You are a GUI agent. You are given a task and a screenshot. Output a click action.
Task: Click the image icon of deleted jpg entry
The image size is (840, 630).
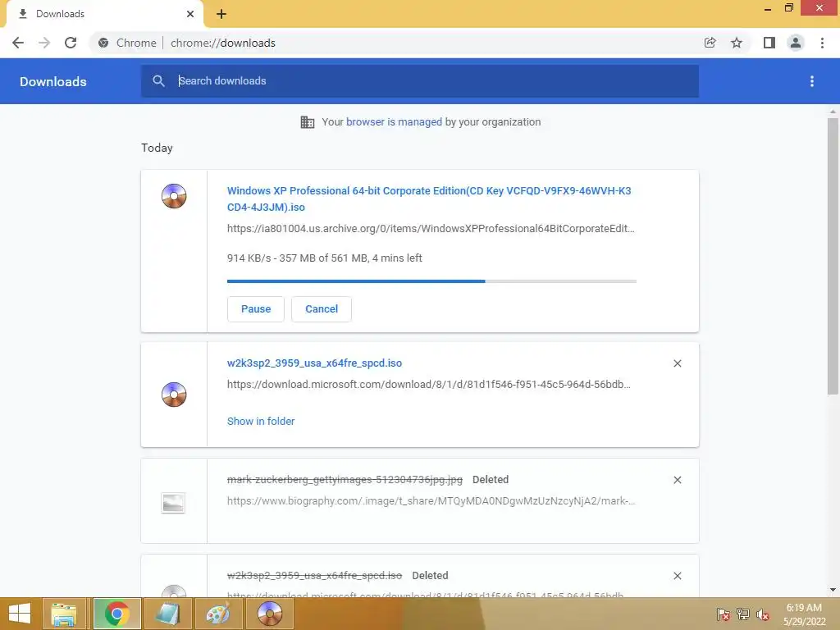point(173,503)
